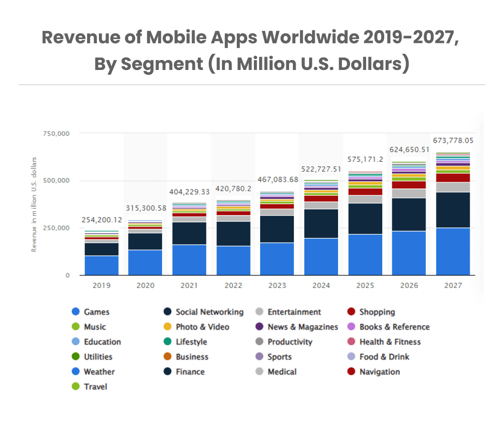Viewport: 504px width, 436px height.
Task: Click Entertainment gray segment of 2026 bar
Action: coord(409,193)
